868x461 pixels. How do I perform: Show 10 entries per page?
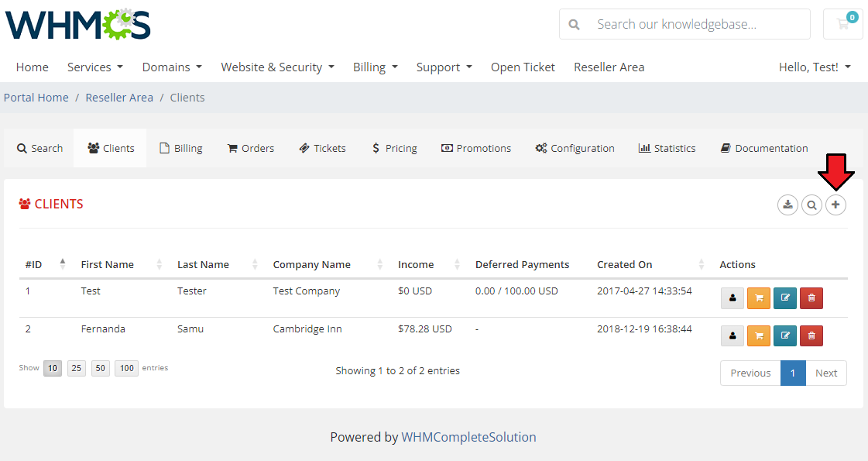(53, 368)
